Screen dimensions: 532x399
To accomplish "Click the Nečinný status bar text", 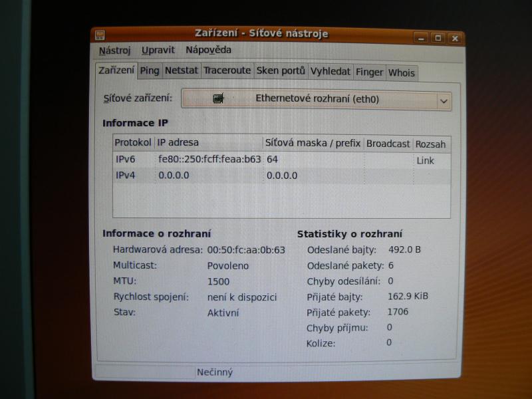I will pyautogui.click(x=215, y=372).
